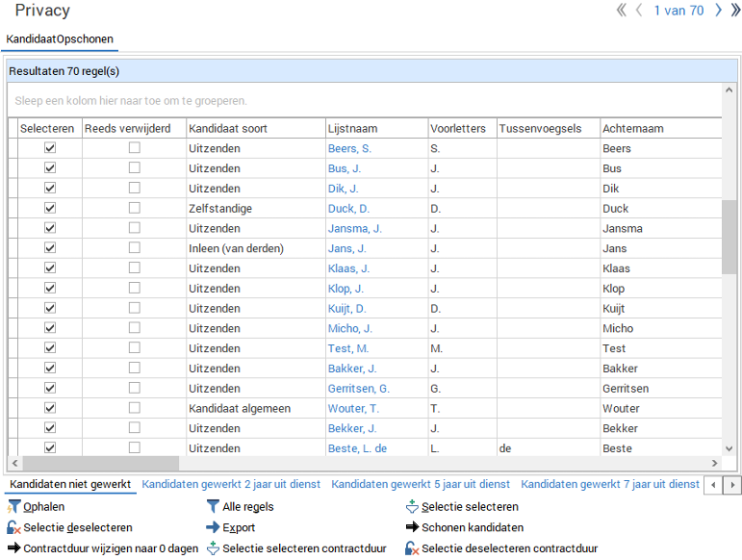Click the Export arrow icon
Viewport: 742px width, 560px height.
tap(213, 528)
